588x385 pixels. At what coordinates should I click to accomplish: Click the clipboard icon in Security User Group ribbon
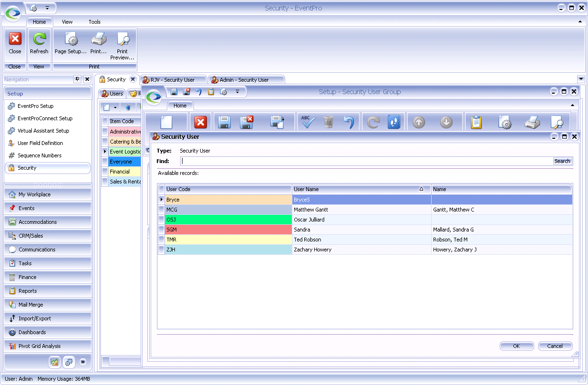tap(476, 123)
